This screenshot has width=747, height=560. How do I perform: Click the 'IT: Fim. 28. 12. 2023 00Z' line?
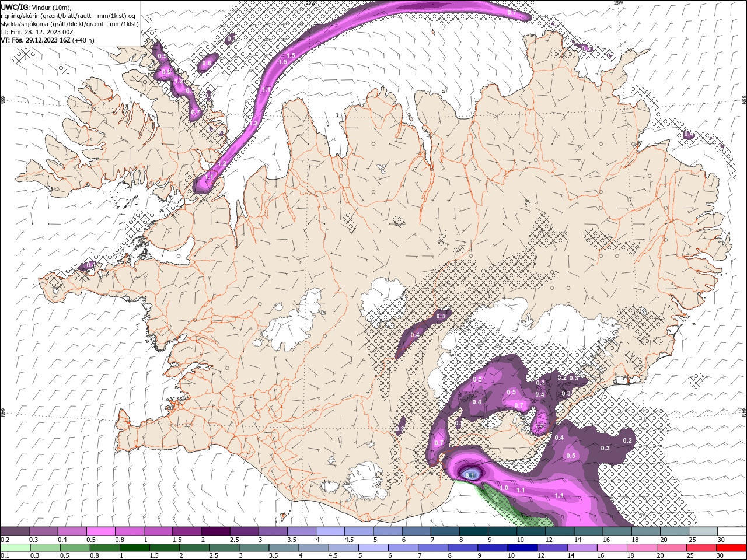tap(37, 32)
